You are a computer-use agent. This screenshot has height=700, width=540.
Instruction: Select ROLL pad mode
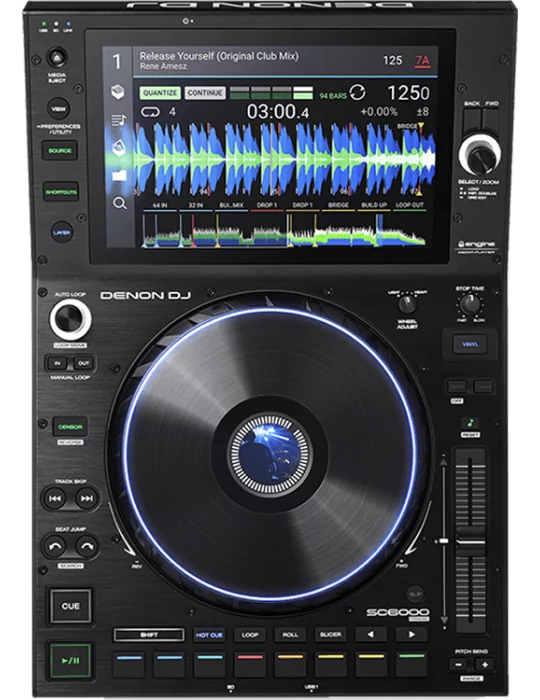pyautogui.click(x=290, y=634)
